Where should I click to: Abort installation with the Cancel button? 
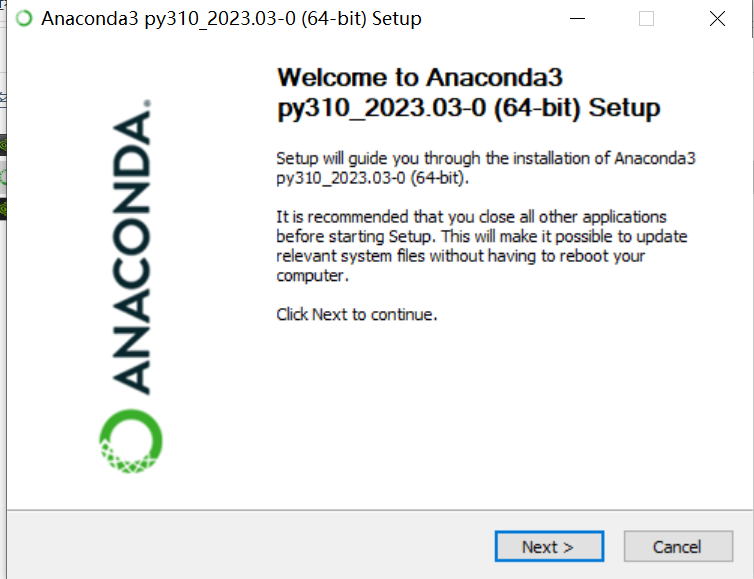(678, 546)
